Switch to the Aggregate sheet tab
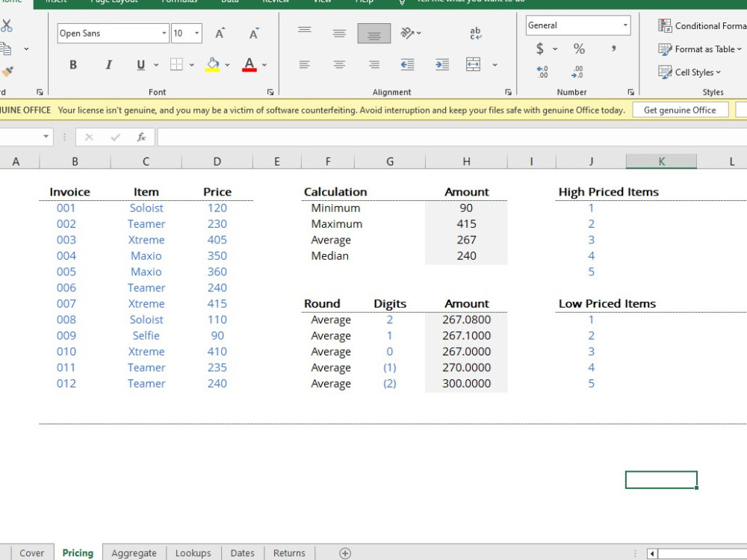Screen dimensions: 747x560 point(134,553)
